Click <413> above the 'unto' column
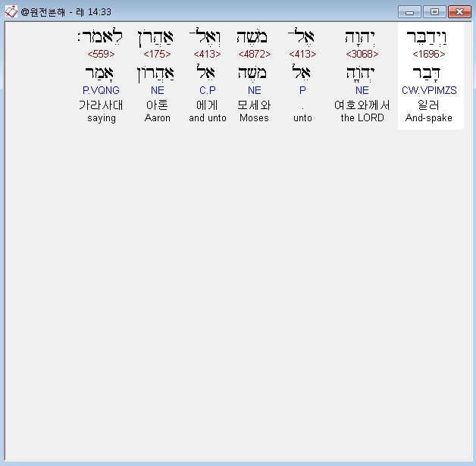 point(302,54)
